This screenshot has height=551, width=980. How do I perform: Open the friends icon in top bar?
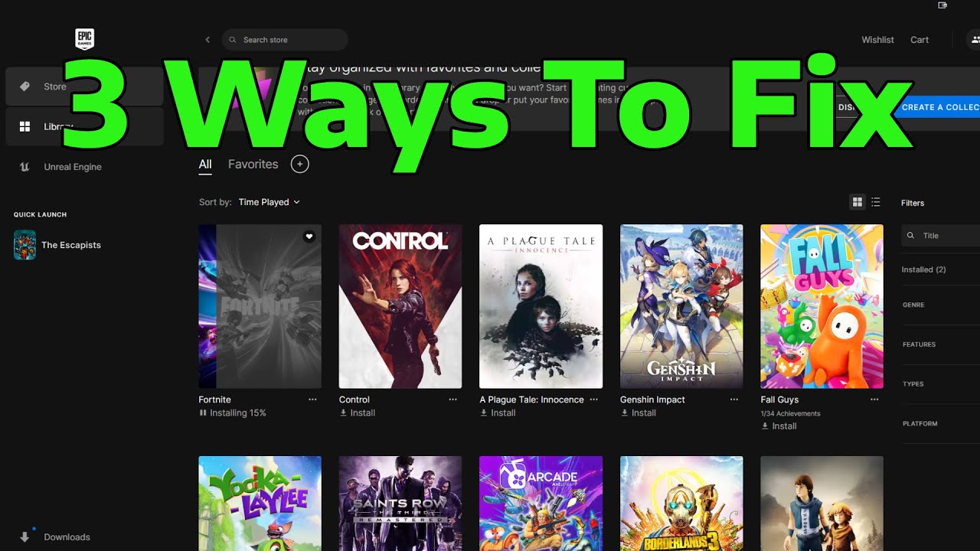[974, 40]
